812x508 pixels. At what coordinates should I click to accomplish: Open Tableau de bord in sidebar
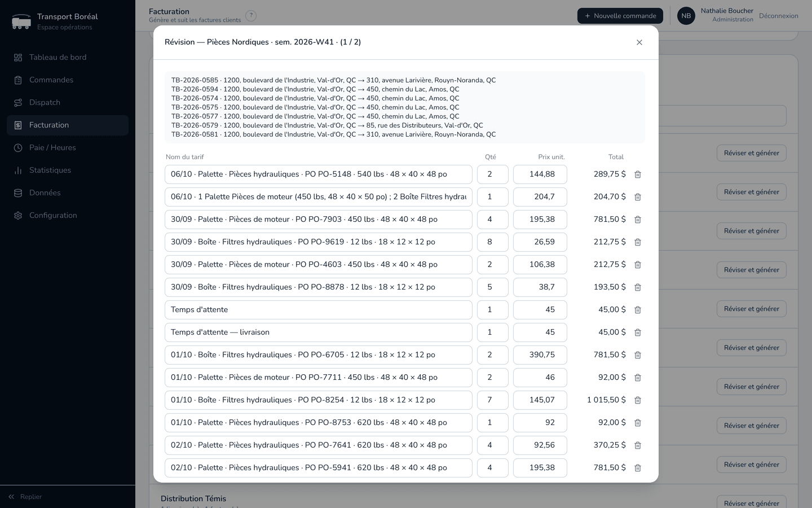pyautogui.click(x=68, y=58)
